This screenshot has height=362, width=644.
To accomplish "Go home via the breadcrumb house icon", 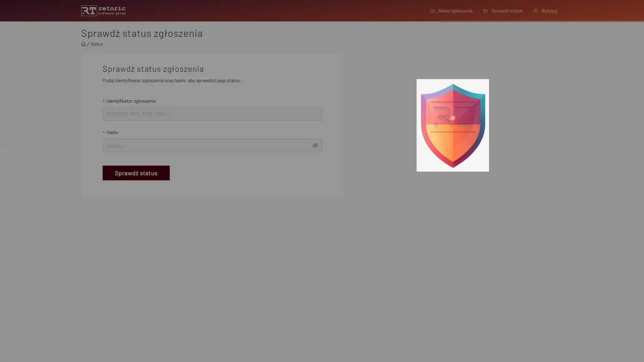I will click(84, 44).
